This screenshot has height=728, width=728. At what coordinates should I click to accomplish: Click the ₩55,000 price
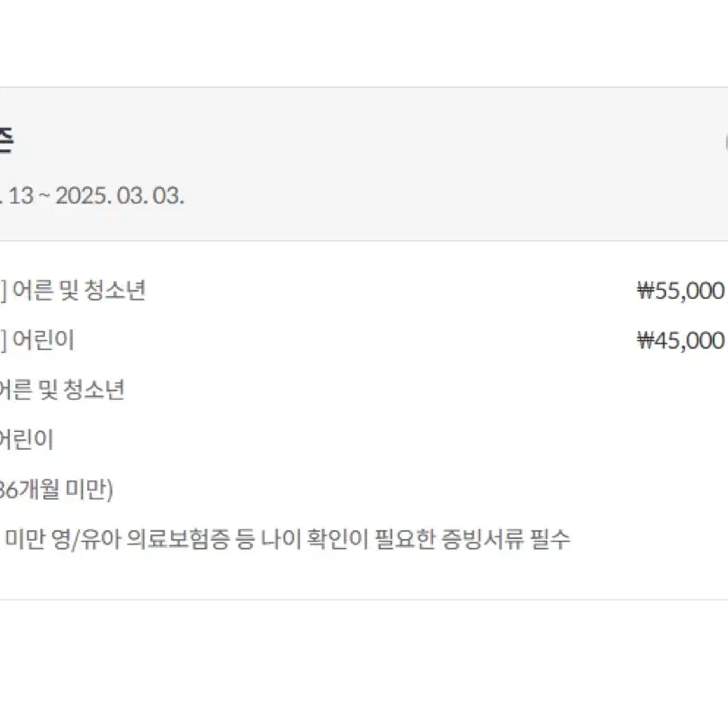click(681, 291)
